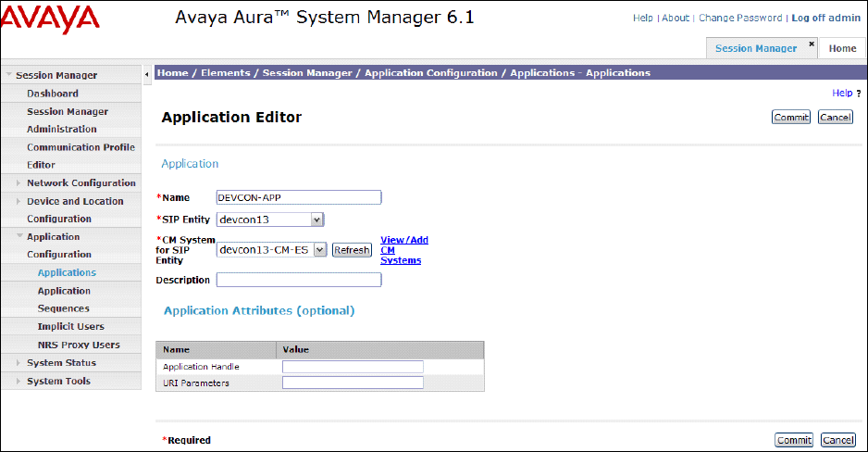This screenshot has height=452, width=868.
Task: Expand the System Tools section
Action: click(19, 382)
